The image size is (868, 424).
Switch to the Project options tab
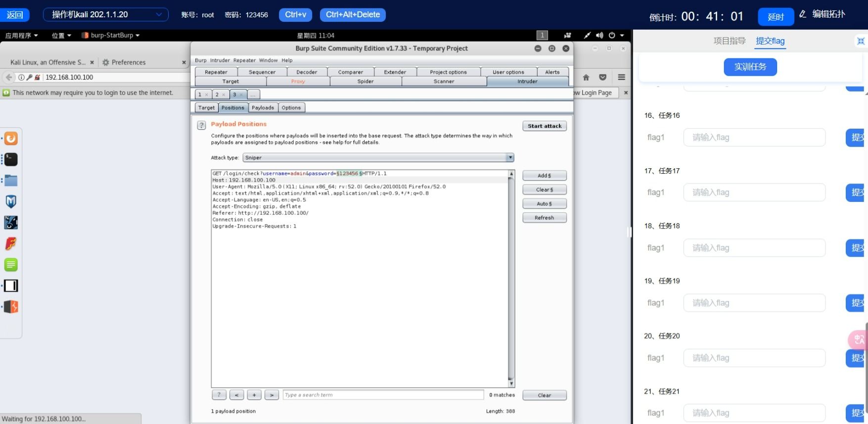pos(448,72)
